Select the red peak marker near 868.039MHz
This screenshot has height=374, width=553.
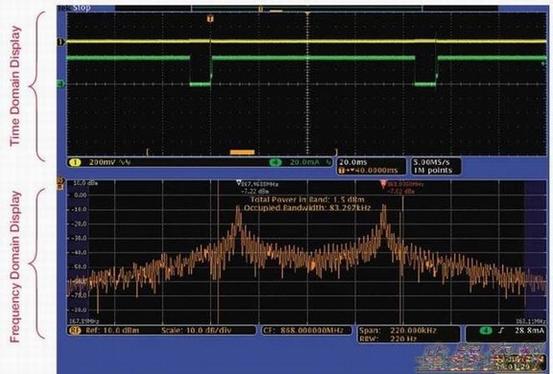pyautogui.click(x=384, y=183)
